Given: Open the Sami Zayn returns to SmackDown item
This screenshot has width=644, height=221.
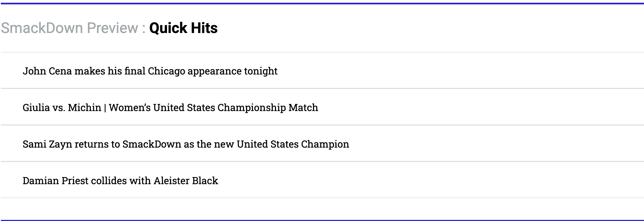Looking at the screenshot, I should coord(186,144).
